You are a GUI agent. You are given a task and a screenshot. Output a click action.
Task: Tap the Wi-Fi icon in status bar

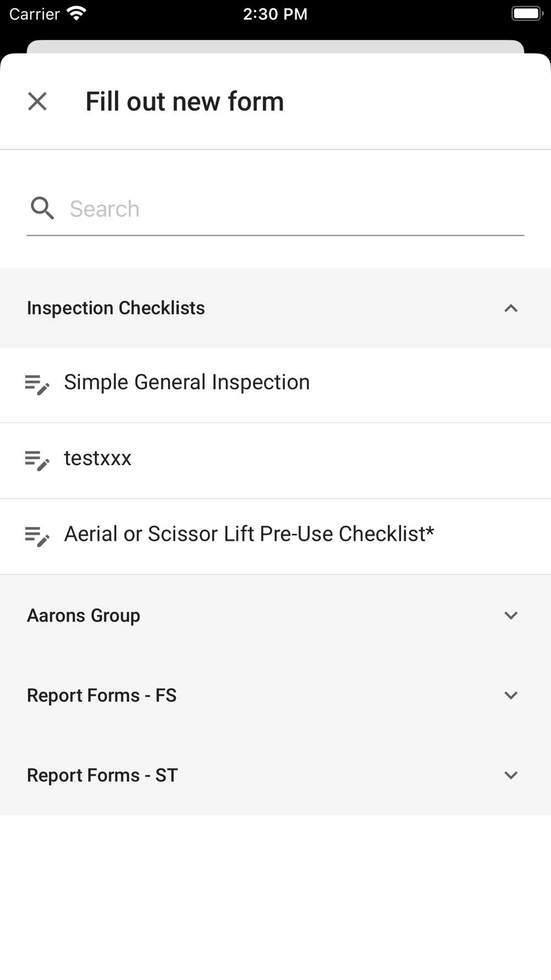click(76, 13)
